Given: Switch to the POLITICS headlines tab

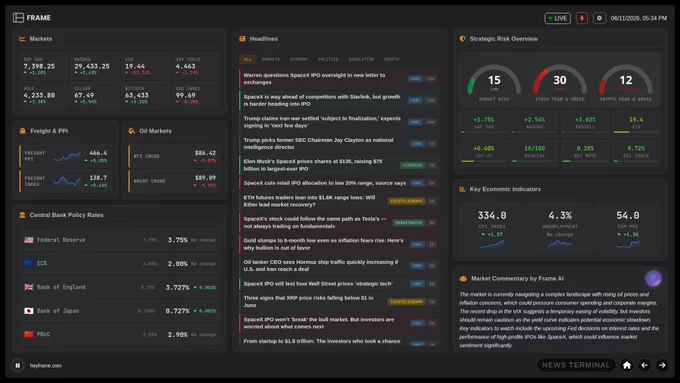Looking at the screenshot, I should [328, 59].
